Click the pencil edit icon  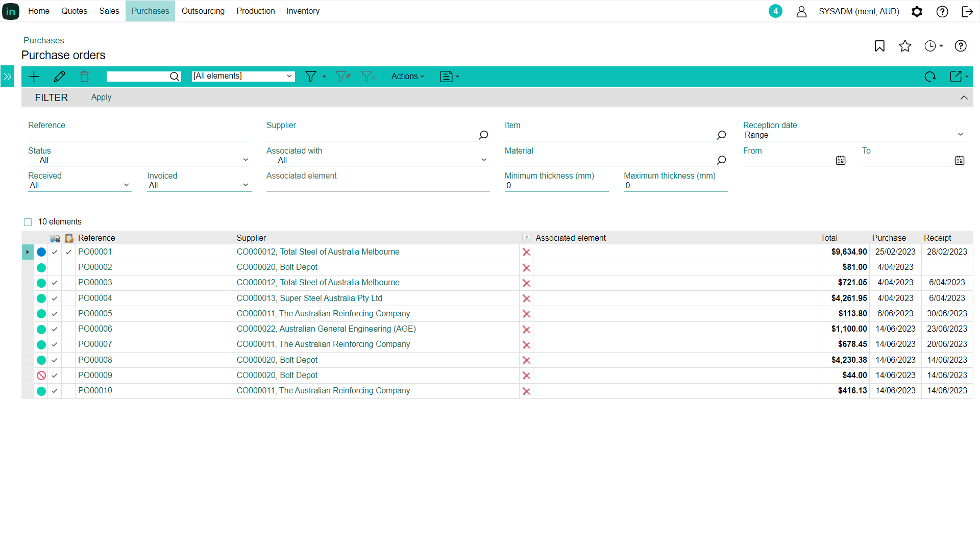click(x=59, y=77)
